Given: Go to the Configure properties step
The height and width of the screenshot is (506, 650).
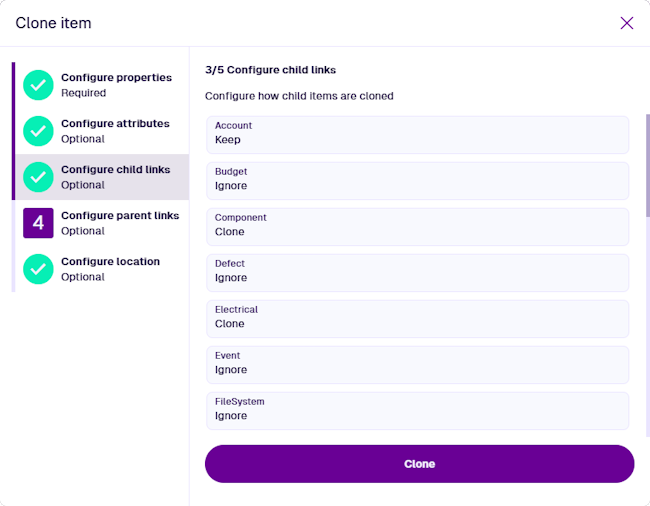Looking at the screenshot, I should (116, 85).
